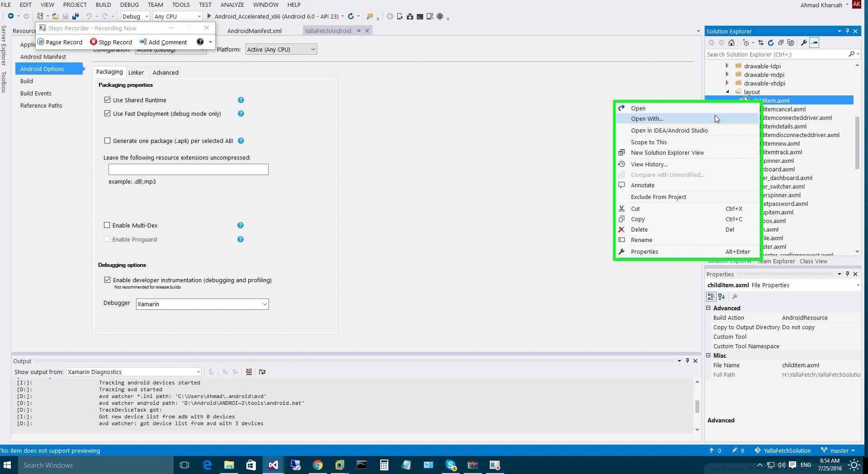This screenshot has height=474, width=868.
Task: Switch to the Advanced tab in Android Options
Action: 165,72
